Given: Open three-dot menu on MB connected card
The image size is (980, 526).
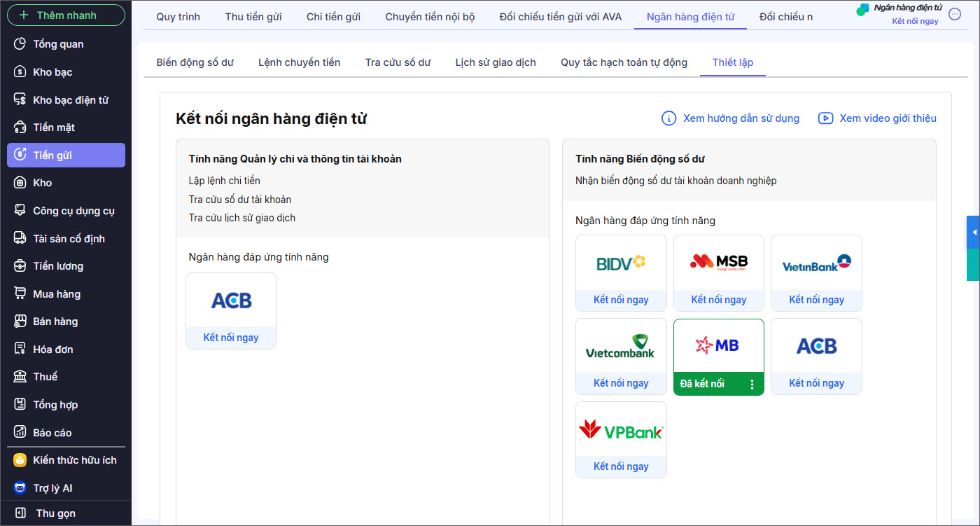Looking at the screenshot, I should point(752,385).
